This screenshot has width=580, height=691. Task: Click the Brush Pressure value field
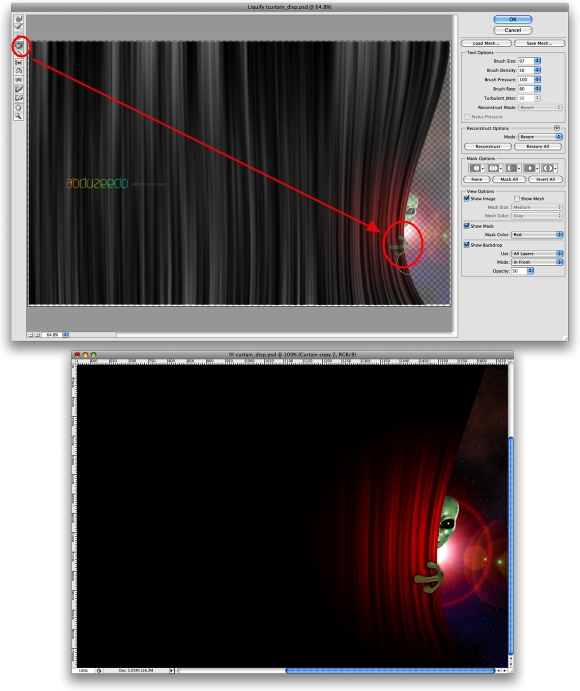[526, 79]
